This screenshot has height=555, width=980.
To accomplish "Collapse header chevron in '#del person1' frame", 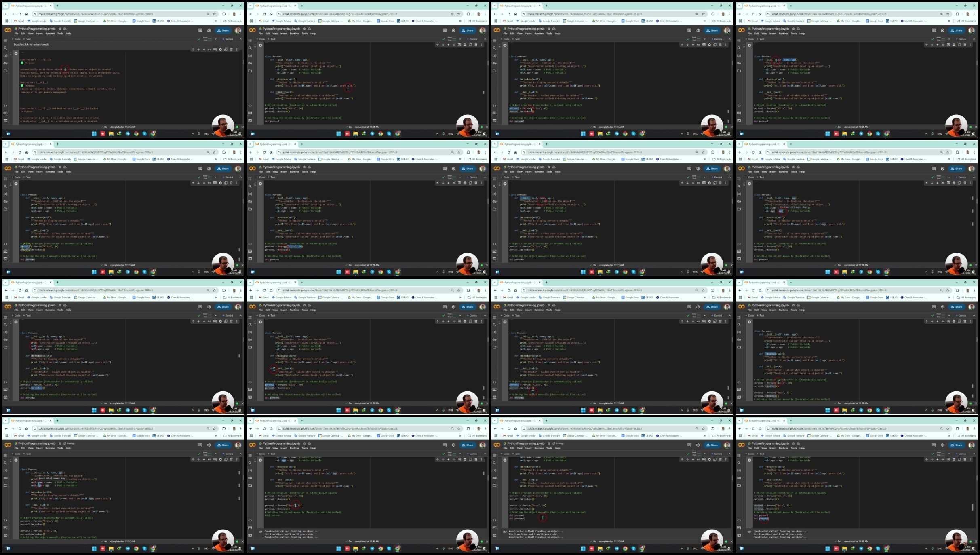I will 485,454.
